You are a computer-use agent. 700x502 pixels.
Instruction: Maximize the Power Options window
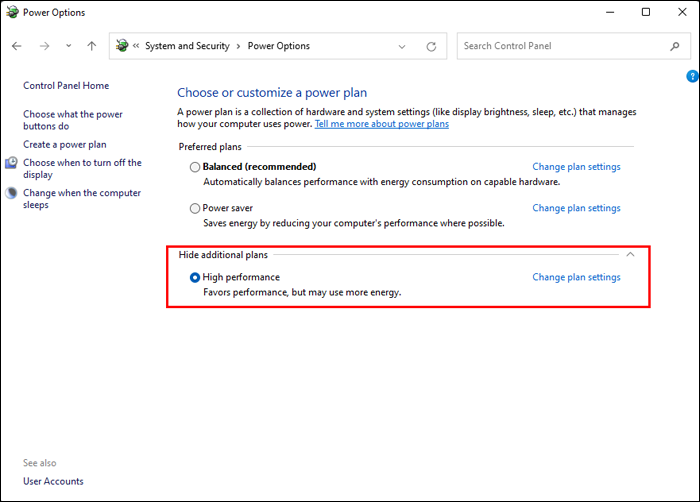[646, 12]
